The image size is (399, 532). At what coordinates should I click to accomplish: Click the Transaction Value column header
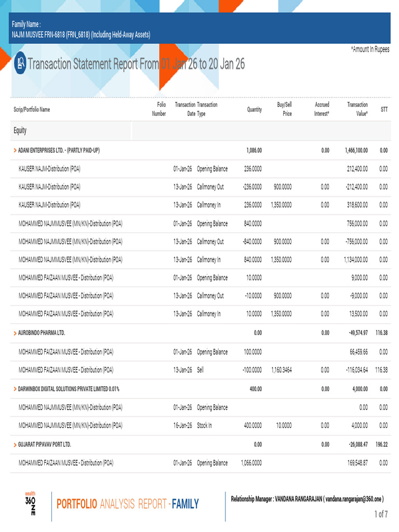(357, 109)
